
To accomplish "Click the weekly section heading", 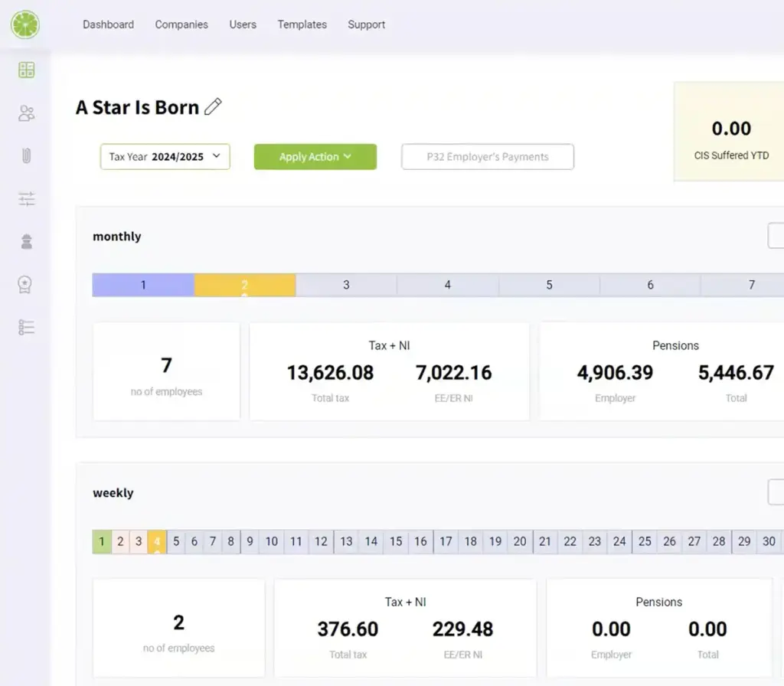I will pos(113,493).
